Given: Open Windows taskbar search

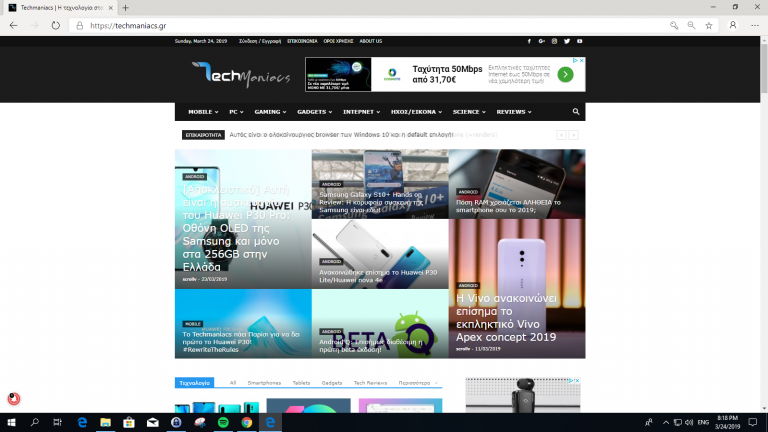Looking at the screenshot, I should [35, 422].
